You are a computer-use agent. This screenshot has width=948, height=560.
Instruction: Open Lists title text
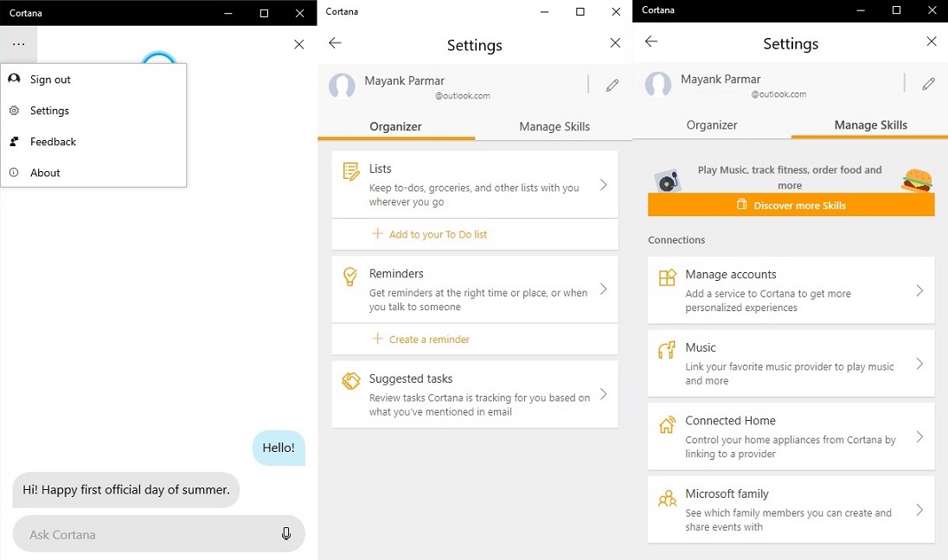click(x=381, y=169)
